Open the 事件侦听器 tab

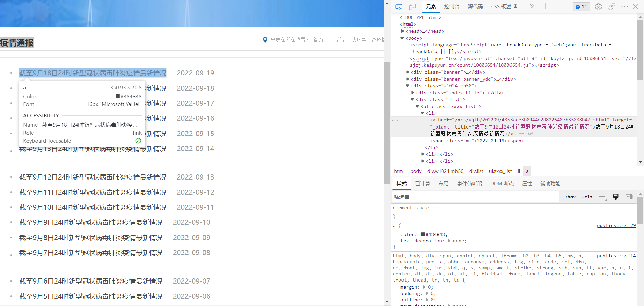pos(470,184)
